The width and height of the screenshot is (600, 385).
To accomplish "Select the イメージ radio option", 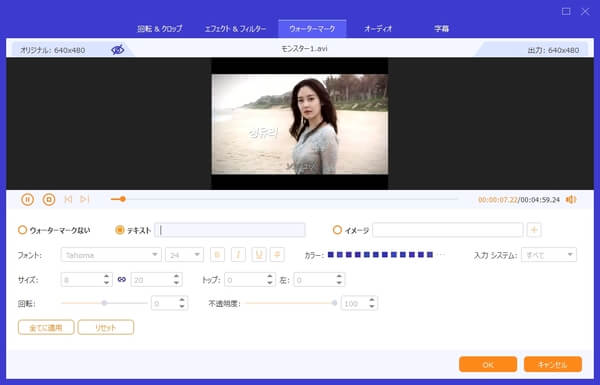I will click(337, 230).
